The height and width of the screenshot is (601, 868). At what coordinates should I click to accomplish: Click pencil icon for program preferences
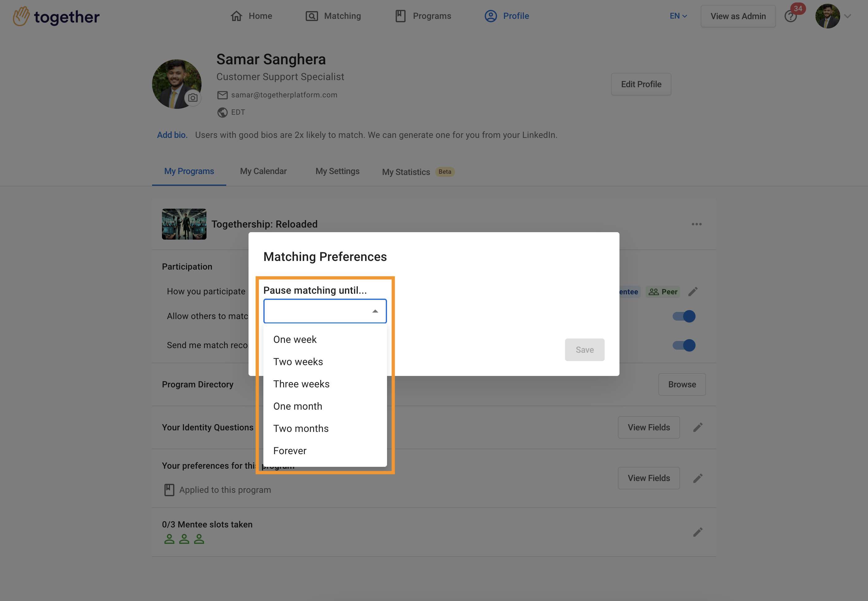pos(697,478)
